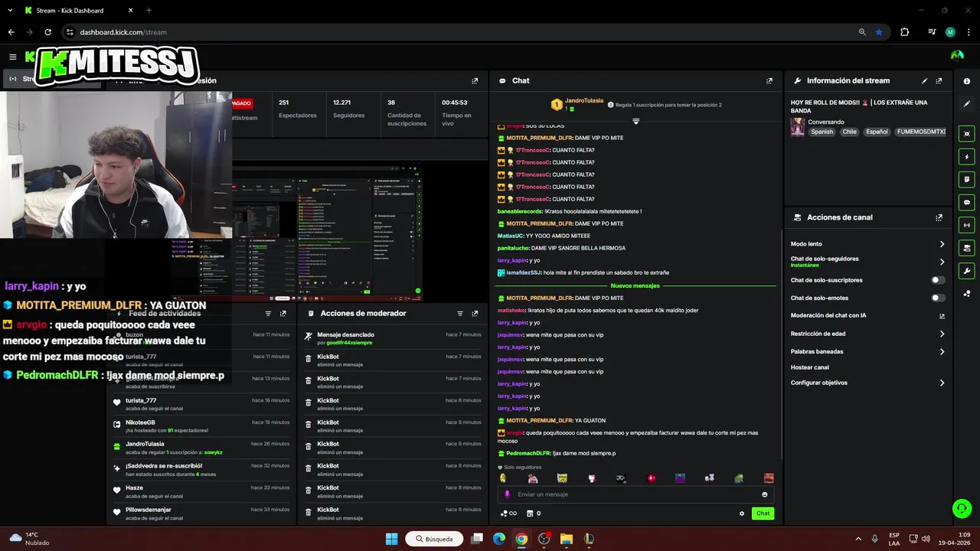Viewport: 980px width, 551px height.
Task: Focus the Enviar un mensaje input
Action: click(x=635, y=494)
